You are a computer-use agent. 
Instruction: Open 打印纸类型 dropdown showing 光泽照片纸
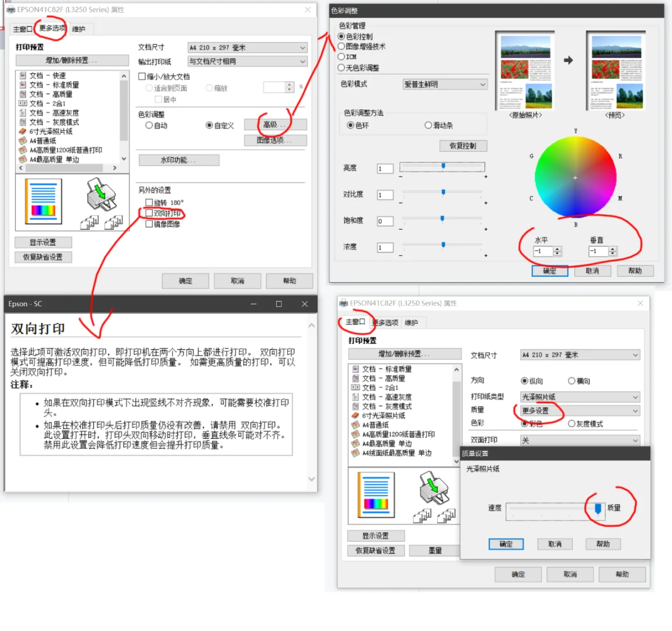(x=580, y=397)
